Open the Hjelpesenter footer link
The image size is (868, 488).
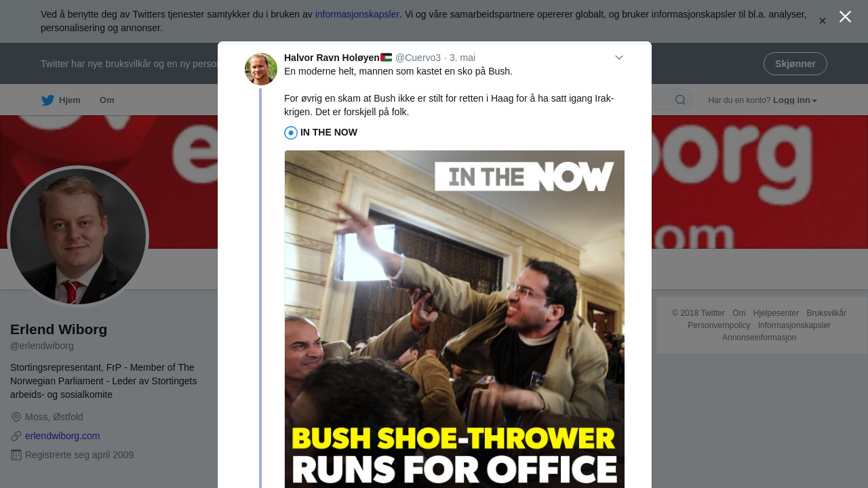tap(776, 313)
